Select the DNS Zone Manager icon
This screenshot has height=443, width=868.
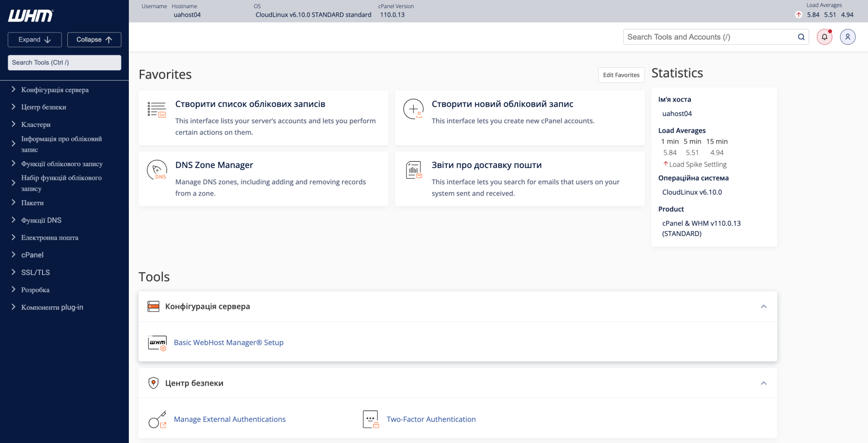coord(157,170)
